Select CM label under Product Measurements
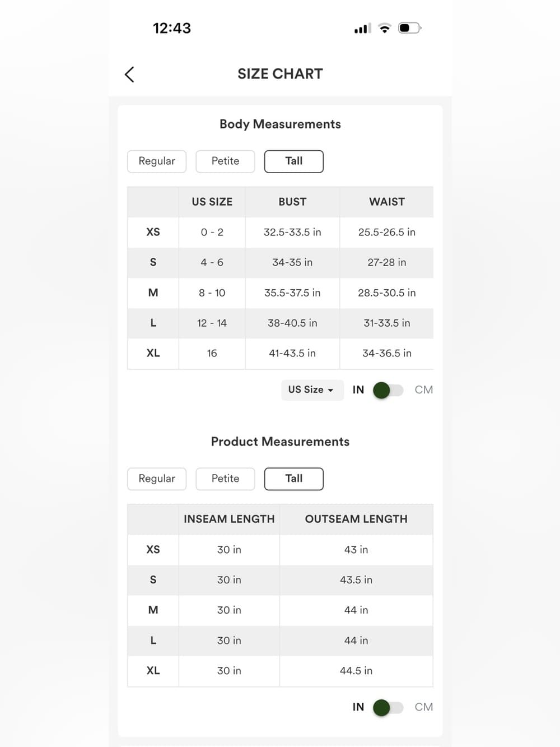The height and width of the screenshot is (747, 560). point(424,707)
